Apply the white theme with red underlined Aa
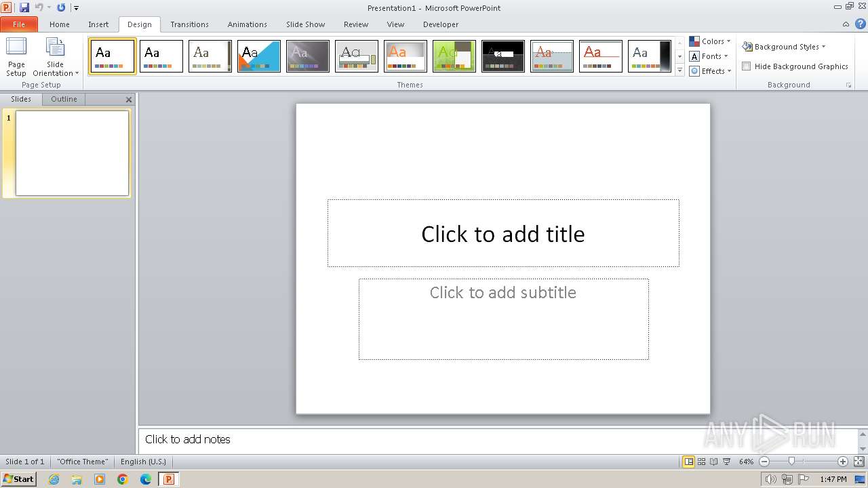Screen dimensions: 868x488 [x=601, y=56]
